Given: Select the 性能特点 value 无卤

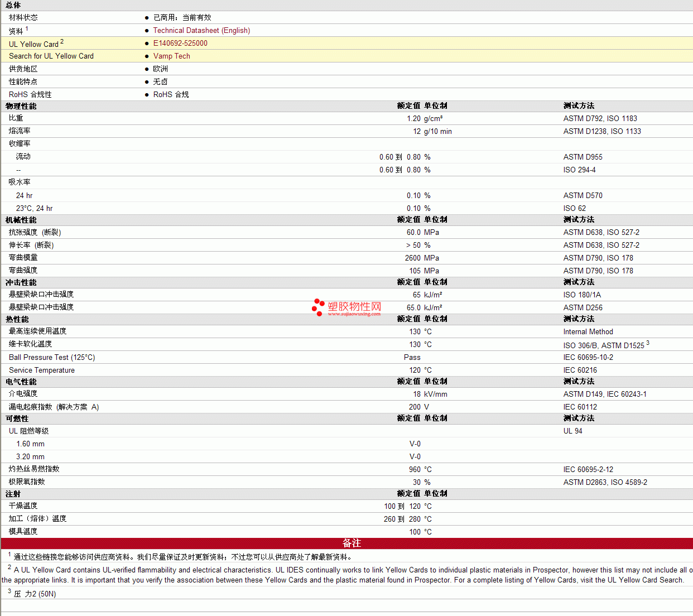Looking at the screenshot, I should [x=161, y=82].
